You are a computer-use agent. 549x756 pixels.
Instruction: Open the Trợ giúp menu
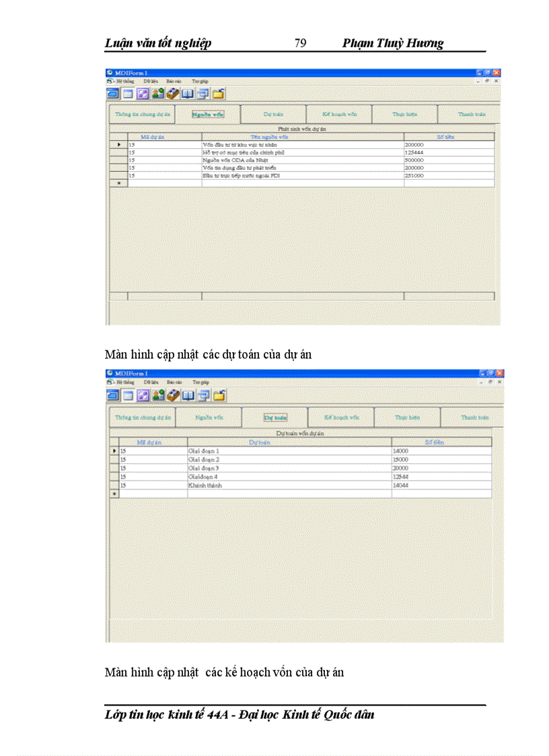pos(199,81)
